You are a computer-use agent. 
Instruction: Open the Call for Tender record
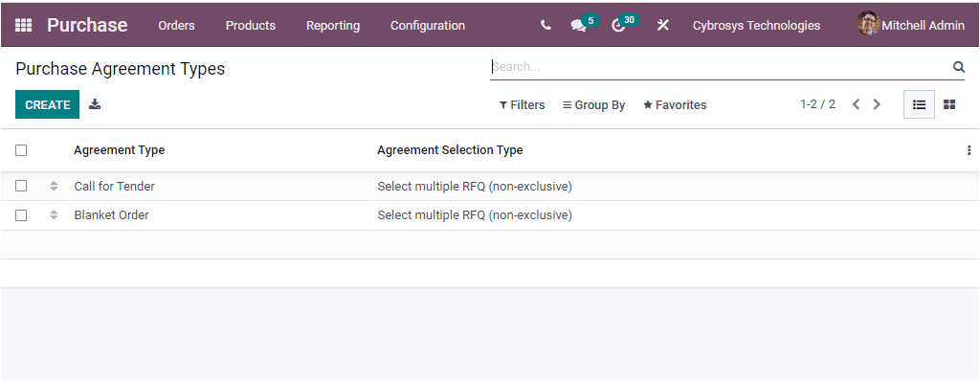click(115, 187)
